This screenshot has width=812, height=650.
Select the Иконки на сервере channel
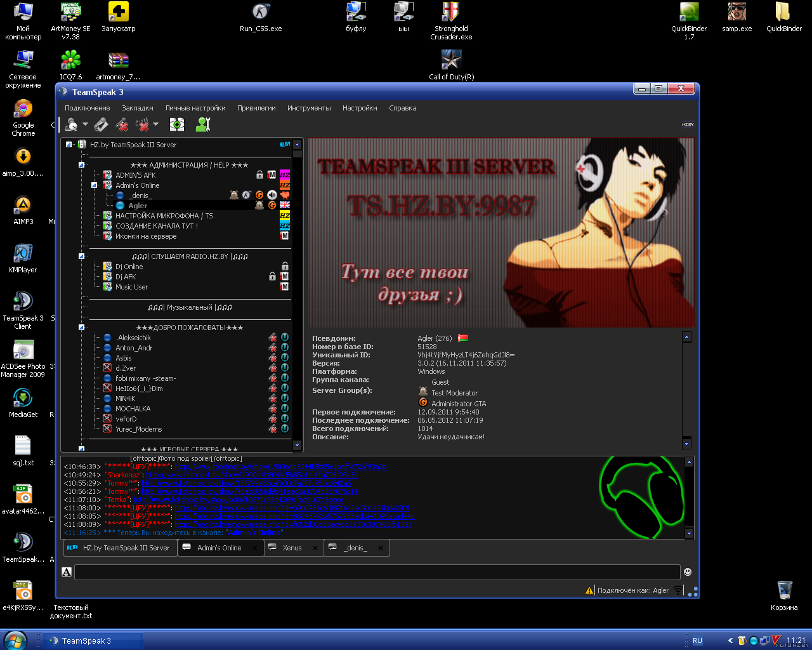146,236
